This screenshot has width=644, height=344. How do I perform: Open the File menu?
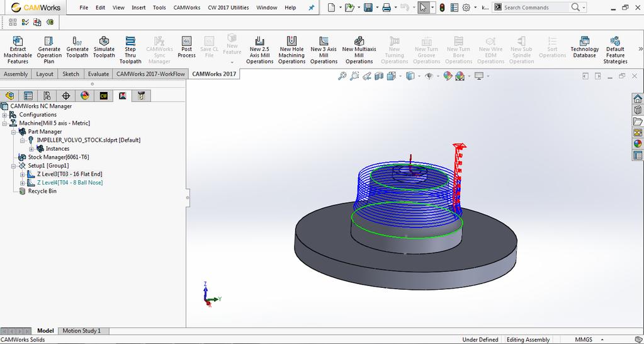(x=84, y=8)
